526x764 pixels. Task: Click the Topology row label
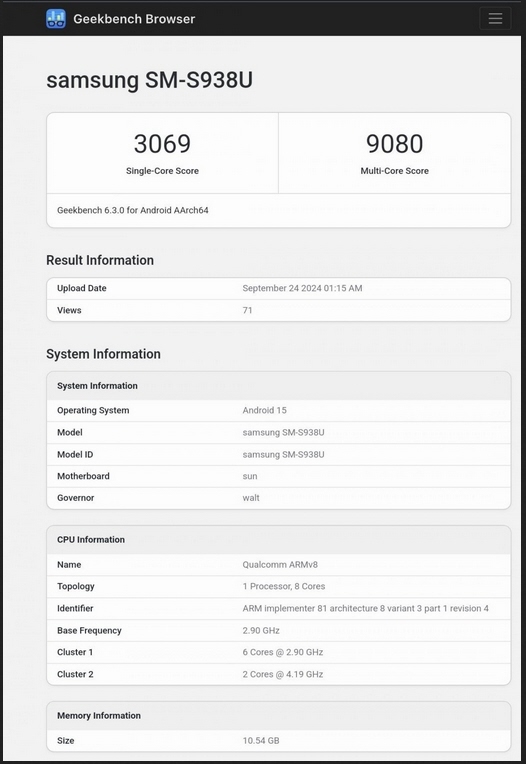pyautogui.click(x=75, y=587)
